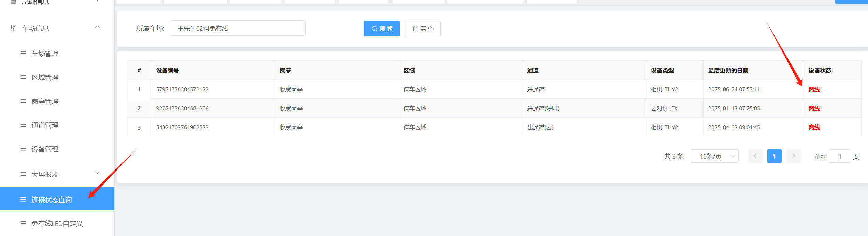This screenshot has width=868, height=236.
Task: Click 离线 status for device 57921736304572122
Action: pyautogui.click(x=814, y=89)
